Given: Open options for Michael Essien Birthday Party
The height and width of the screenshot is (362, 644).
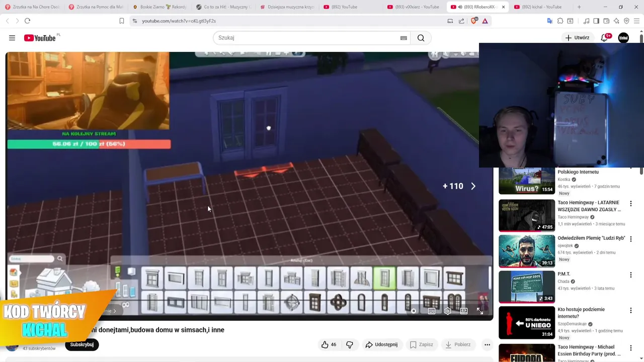Looking at the screenshot, I should coord(631,348).
